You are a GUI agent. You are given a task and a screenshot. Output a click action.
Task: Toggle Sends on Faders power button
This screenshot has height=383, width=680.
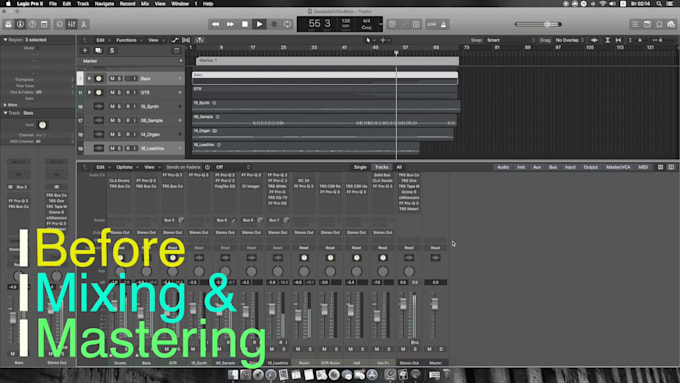[x=207, y=167]
